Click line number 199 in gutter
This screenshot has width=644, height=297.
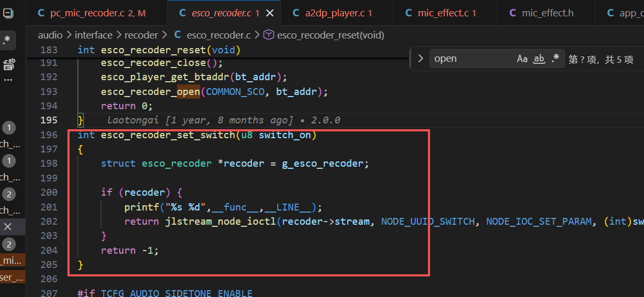click(49, 178)
